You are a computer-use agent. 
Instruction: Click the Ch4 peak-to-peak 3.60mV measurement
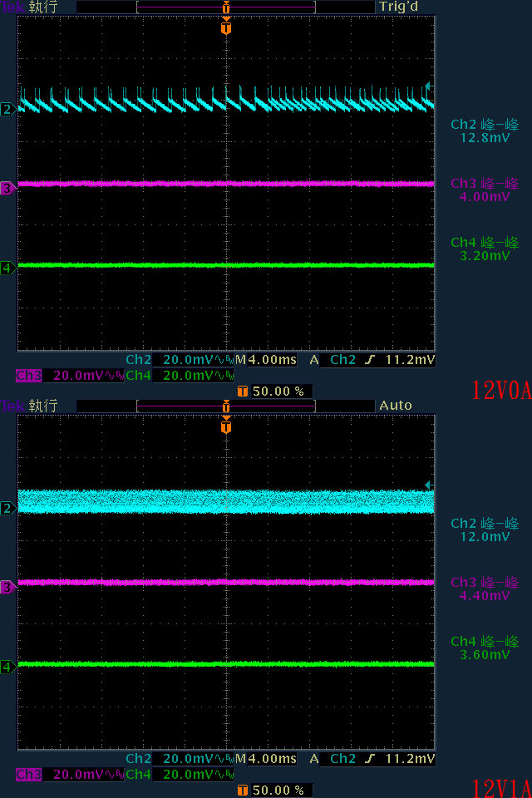click(485, 648)
